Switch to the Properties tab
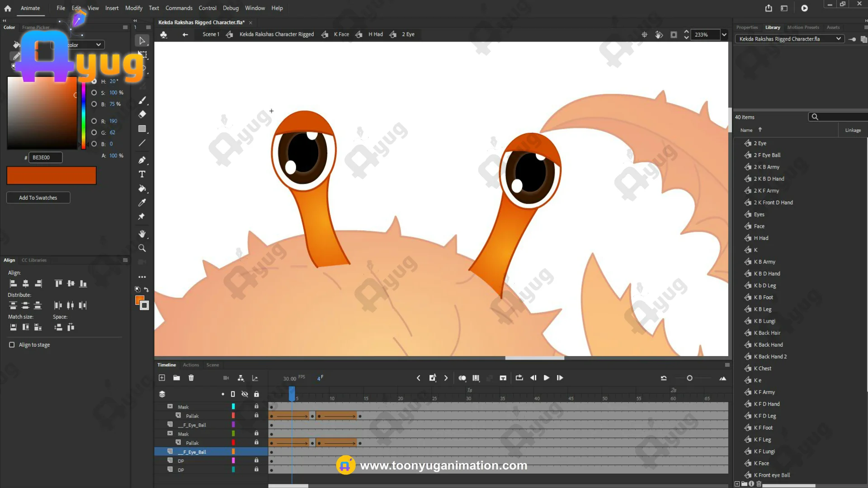Screen dimensions: 868x488 [747, 28]
